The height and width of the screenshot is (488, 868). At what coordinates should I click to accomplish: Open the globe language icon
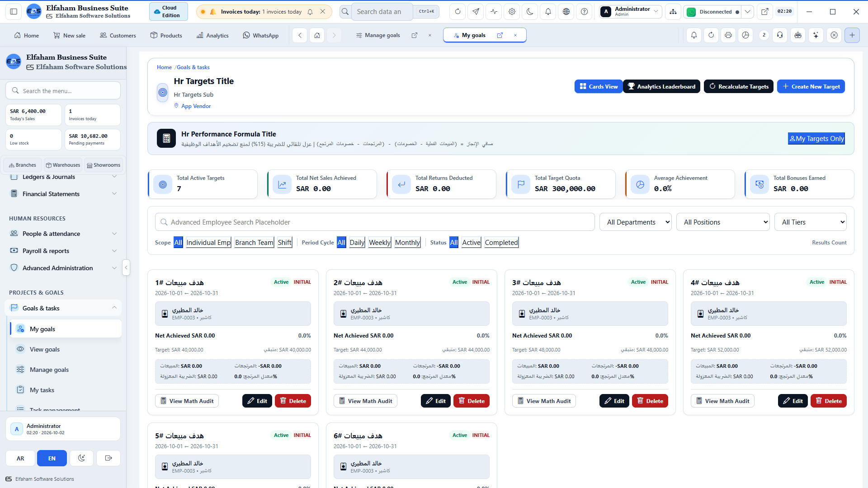click(x=566, y=12)
